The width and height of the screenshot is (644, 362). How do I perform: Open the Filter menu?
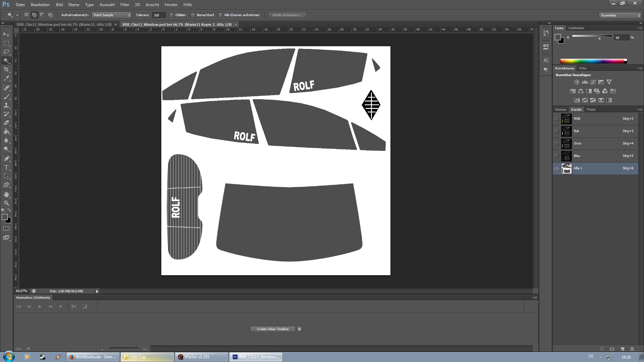pyautogui.click(x=125, y=5)
